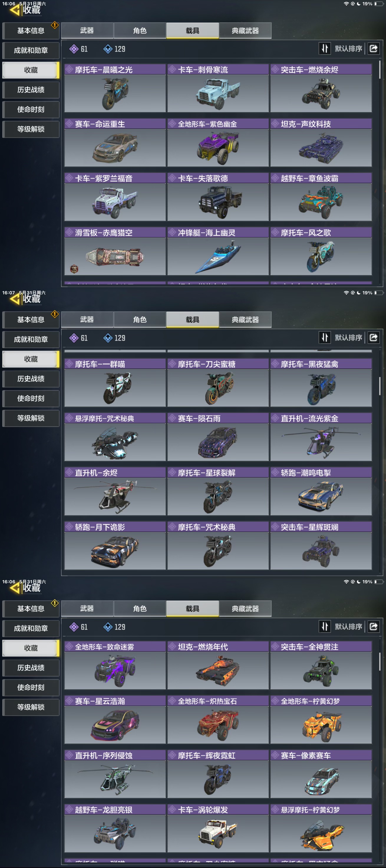Screen dimensions: 386x868
Task: Switch to 典藏武器 tab in 16:07 screen
Action: click(x=245, y=319)
